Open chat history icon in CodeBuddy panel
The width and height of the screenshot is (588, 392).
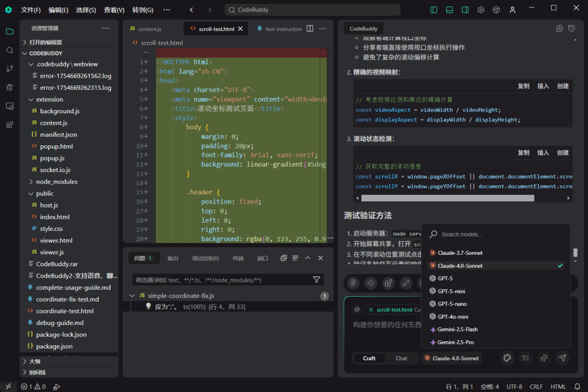pos(572,28)
